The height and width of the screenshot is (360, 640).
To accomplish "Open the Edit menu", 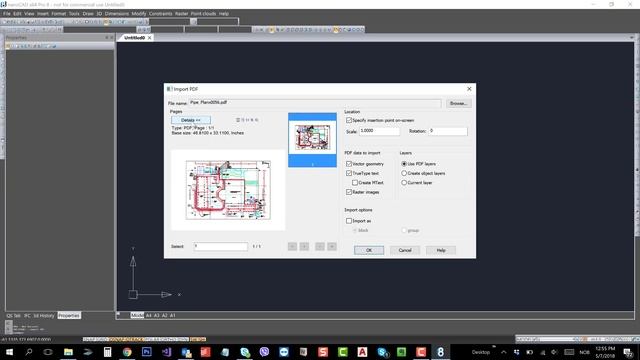I will [17, 13].
